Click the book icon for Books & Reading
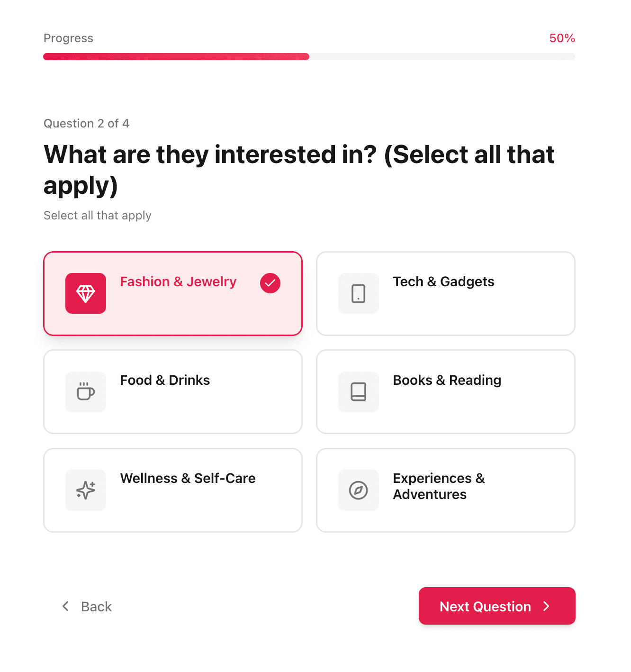The height and width of the screenshot is (672, 631). point(359,392)
